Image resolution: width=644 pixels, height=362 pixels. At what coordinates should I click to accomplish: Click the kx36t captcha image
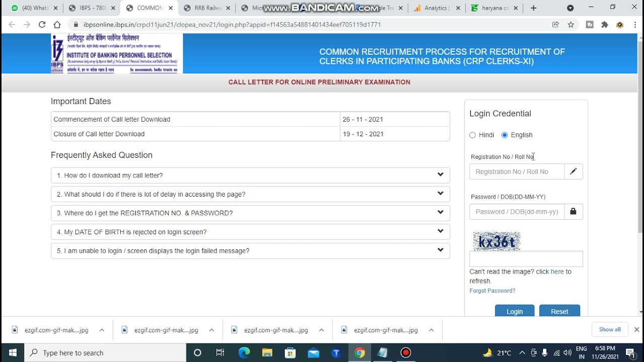click(497, 242)
